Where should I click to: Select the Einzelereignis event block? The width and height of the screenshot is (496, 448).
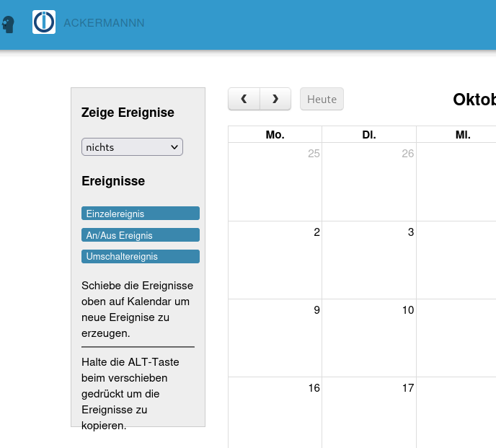141,214
